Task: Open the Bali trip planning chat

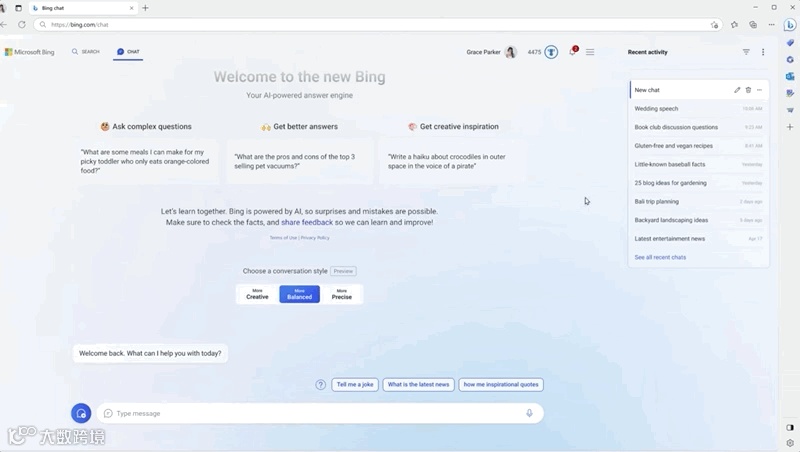Action: [x=698, y=202]
